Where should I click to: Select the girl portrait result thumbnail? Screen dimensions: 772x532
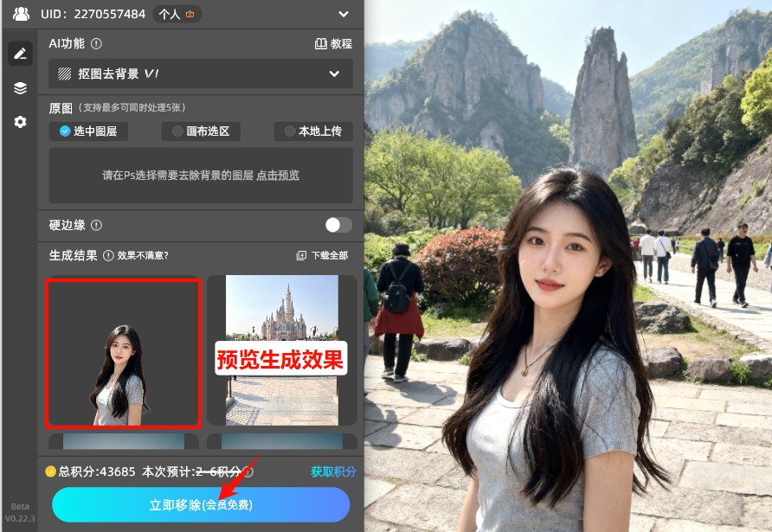pos(123,353)
